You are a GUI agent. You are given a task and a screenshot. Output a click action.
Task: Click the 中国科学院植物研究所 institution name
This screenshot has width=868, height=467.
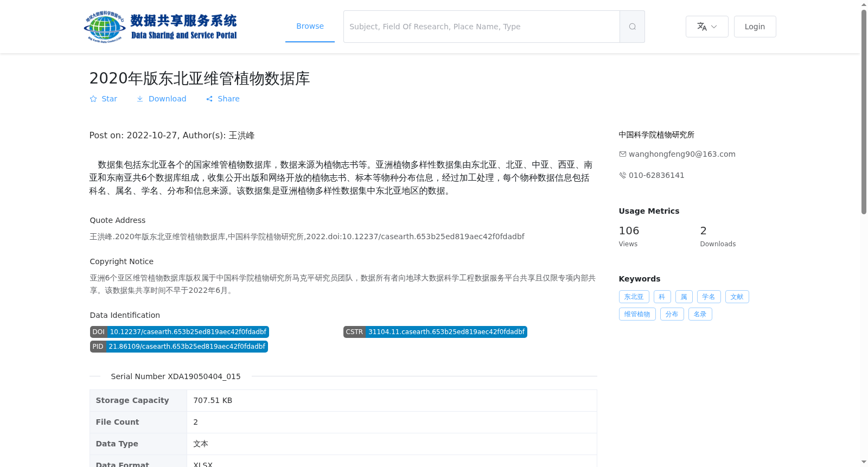point(656,135)
